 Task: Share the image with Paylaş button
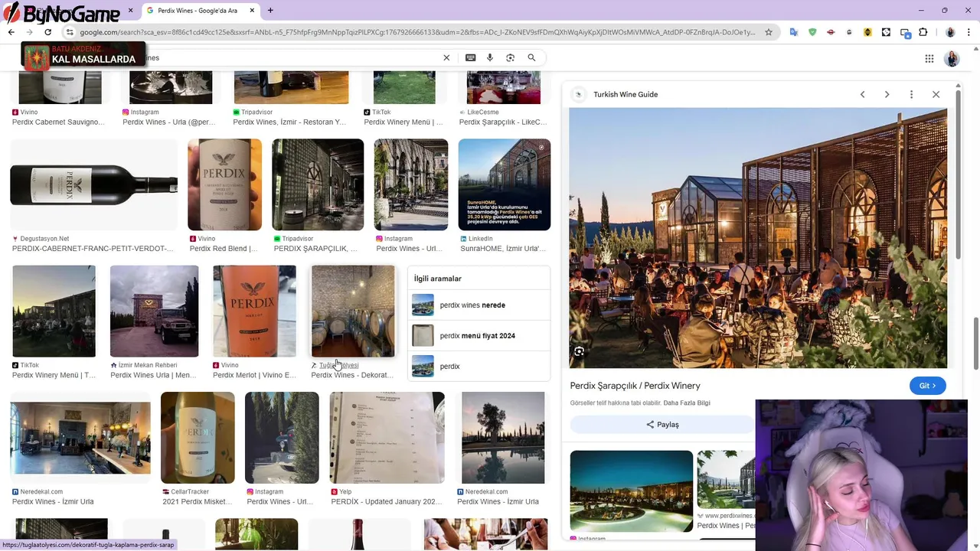pyautogui.click(x=662, y=425)
